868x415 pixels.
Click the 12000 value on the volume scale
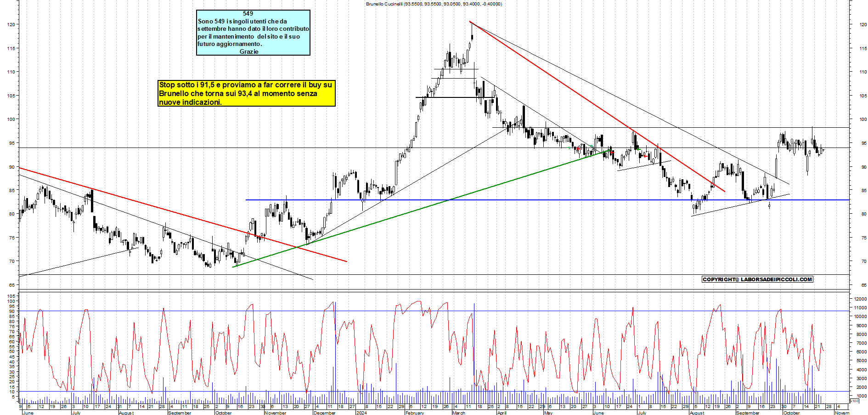click(860, 299)
